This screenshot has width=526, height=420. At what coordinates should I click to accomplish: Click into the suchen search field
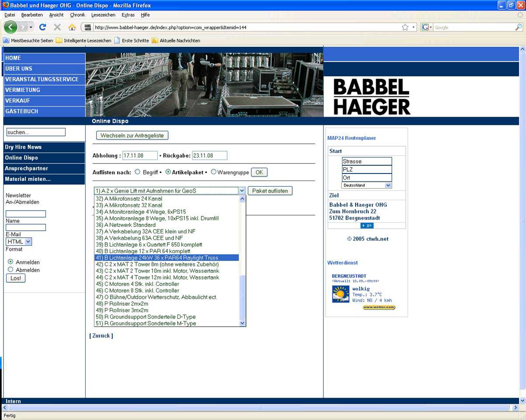35,132
